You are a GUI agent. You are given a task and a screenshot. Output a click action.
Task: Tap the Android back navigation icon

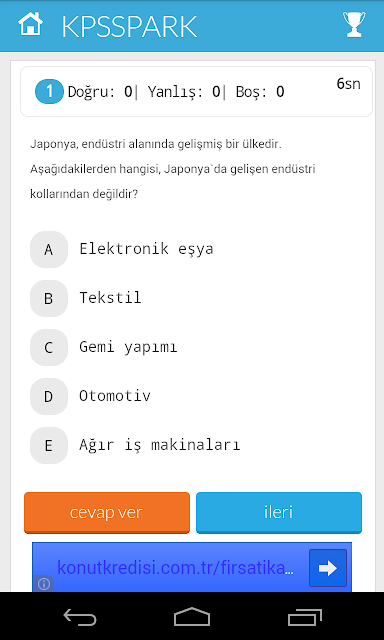pos(80,617)
